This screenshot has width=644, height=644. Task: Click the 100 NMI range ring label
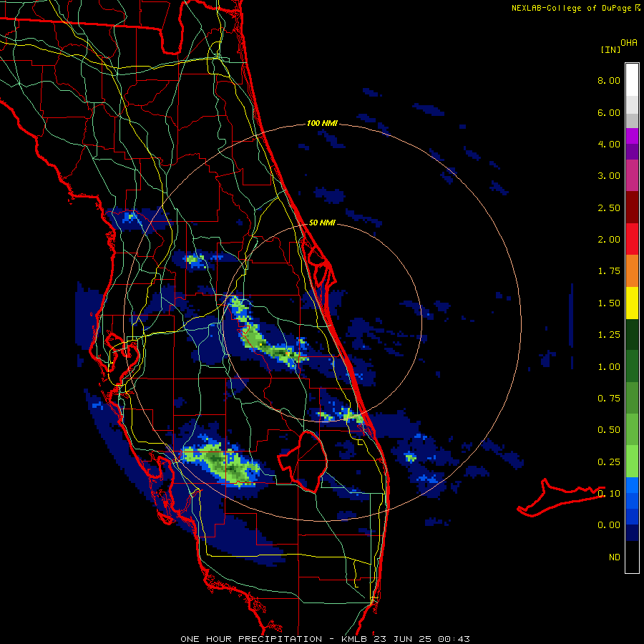pos(322,123)
